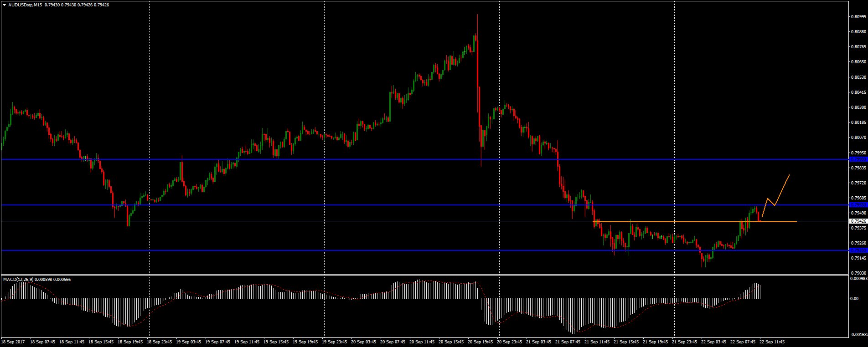Click the 22 Sep 03:45 time label
Image resolution: width=868 pixels, height=347 pixels.
click(715, 341)
